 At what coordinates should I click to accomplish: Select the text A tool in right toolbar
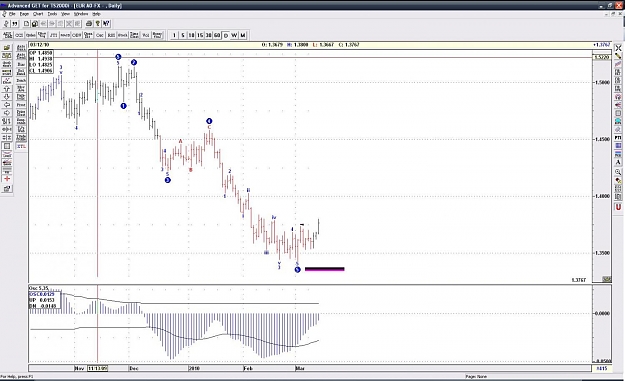click(618, 162)
